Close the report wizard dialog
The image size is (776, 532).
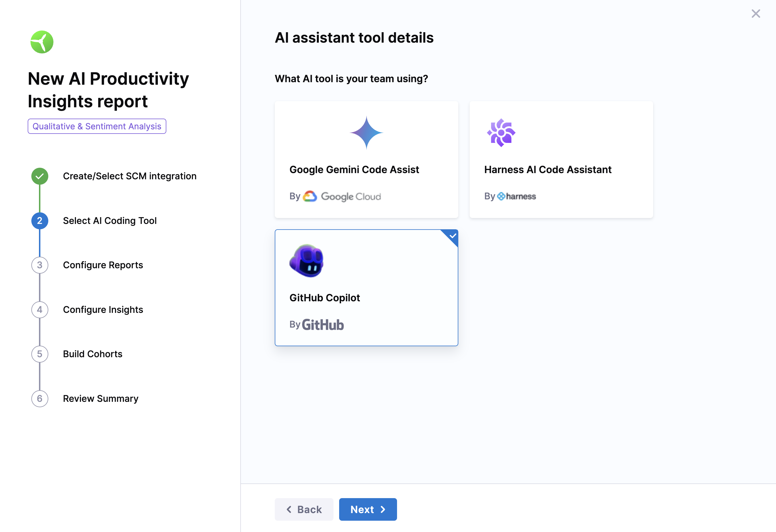[x=756, y=14]
